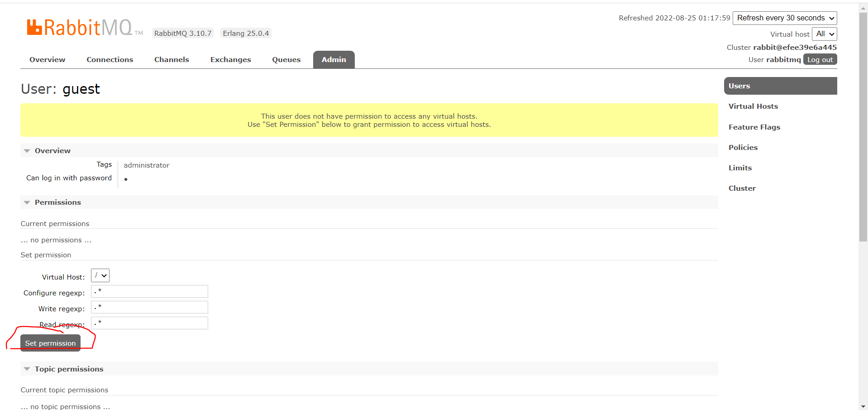This screenshot has width=868, height=410.
Task: Click the guest user heading
Action: tap(81, 89)
